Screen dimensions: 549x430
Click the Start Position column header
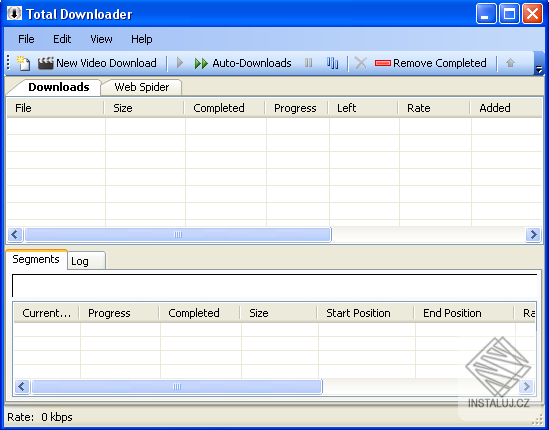pyautogui.click(x=366, y=313)
